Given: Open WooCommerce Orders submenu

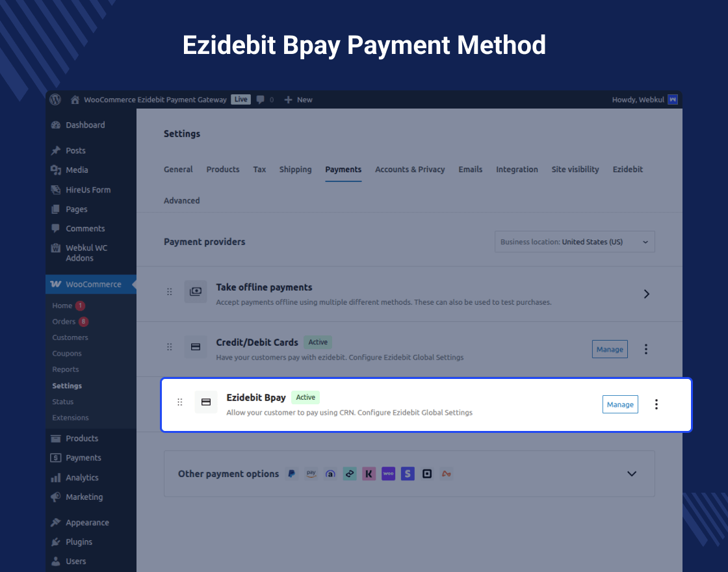Looking at the screenshot, I should (x=64, y=321).
